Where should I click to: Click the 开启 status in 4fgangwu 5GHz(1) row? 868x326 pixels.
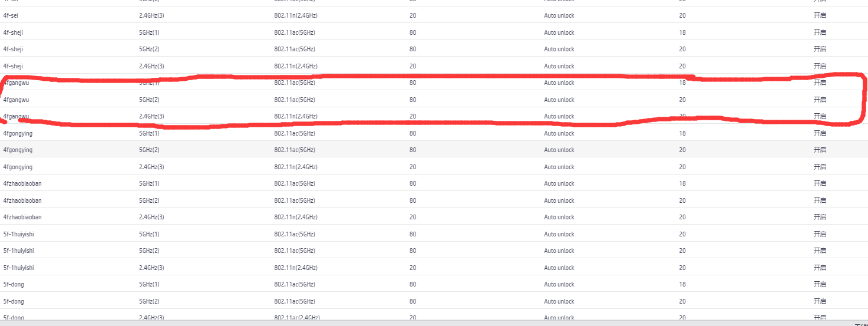click(820, 83)
